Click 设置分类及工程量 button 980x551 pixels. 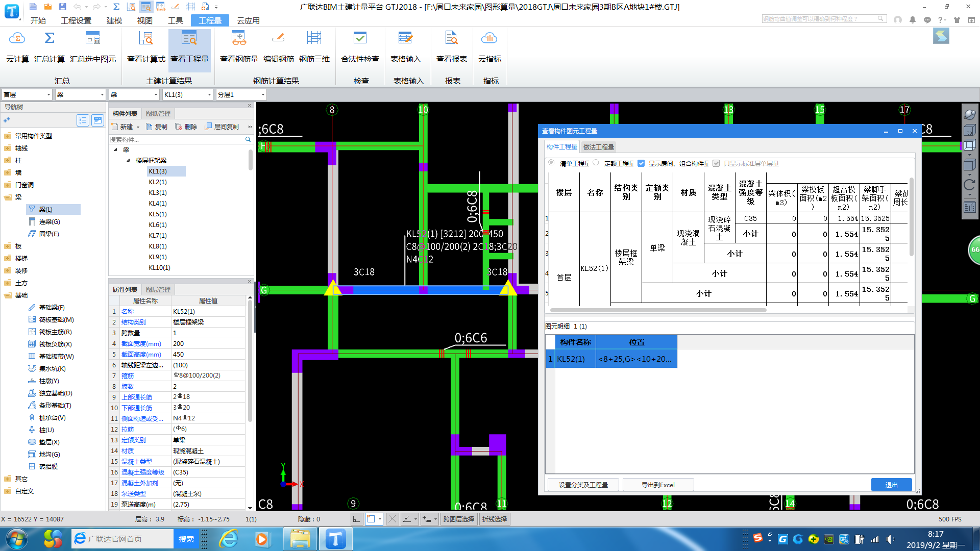click(x=583, y=485)
